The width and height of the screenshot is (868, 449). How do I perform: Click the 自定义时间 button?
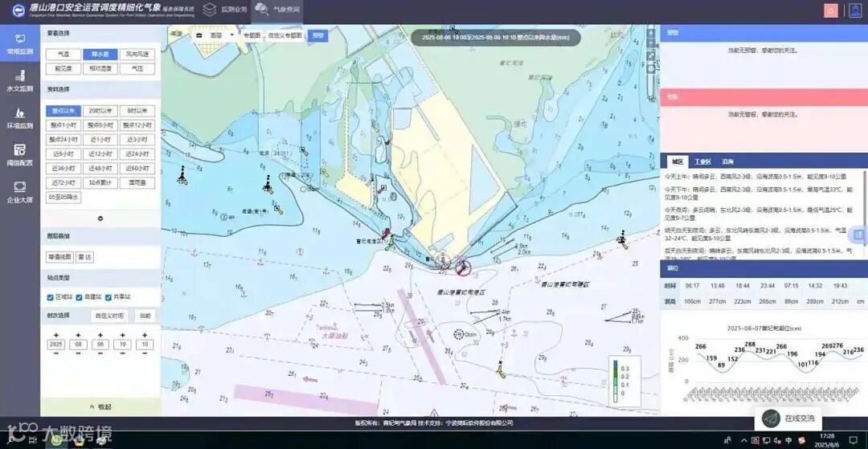coord(109,316)
